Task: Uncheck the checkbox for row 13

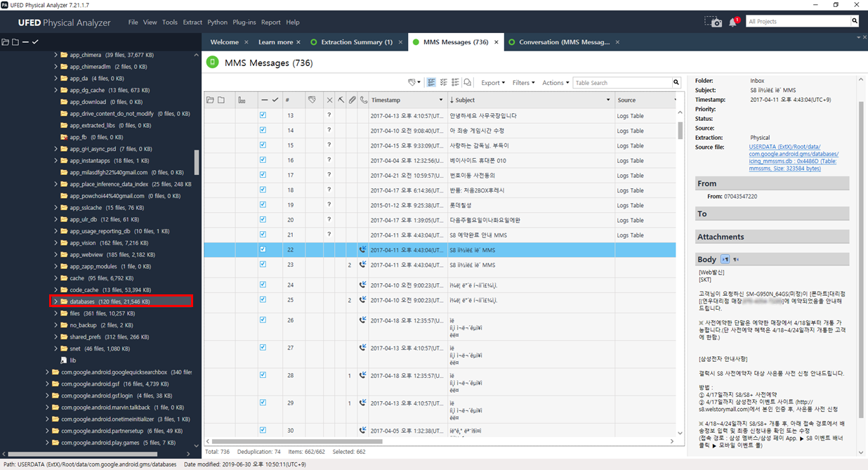Action: tap(263, 115)
